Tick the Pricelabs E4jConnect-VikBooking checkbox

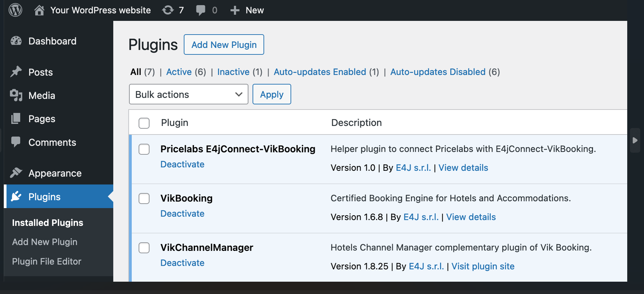pyautogui.click(x=144, y=149)
